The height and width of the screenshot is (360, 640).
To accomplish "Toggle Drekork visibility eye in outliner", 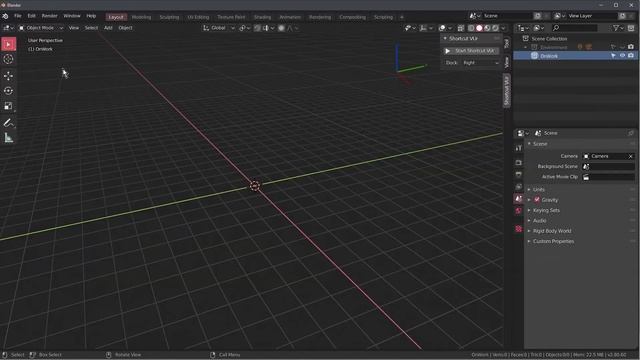I will point(622,56).
